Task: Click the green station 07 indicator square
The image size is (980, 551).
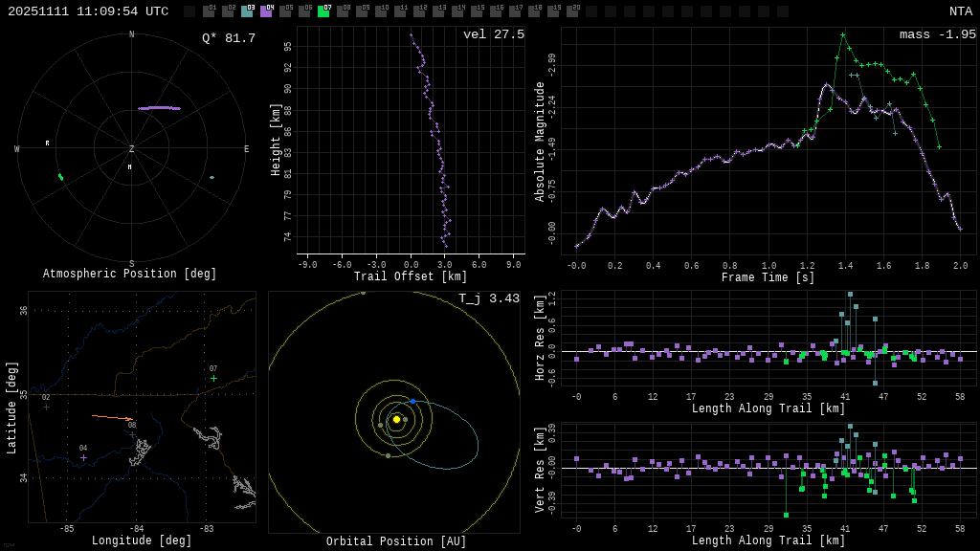Action: [323, 11]
